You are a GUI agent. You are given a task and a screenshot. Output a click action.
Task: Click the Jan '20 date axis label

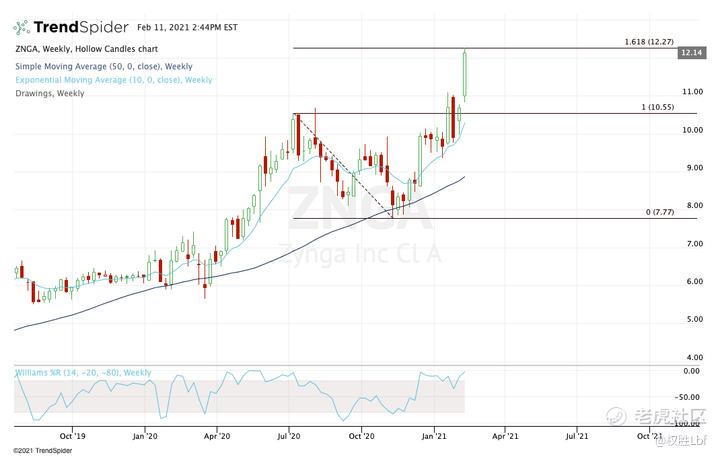pyautogui.click(x=145, y=436)
